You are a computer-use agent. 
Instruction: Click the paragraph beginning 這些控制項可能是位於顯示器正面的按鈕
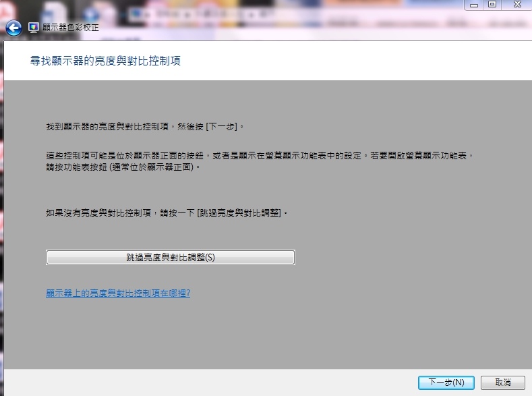pyautogui.click(x=260, y=161)
